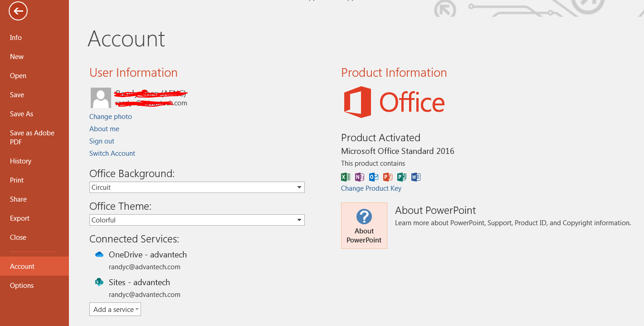Select New in the sidebar
The image size is (644, 326).
34,57
